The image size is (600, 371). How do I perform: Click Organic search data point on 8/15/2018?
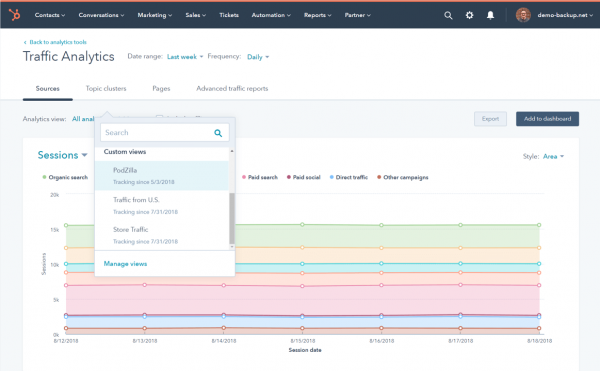302,225
